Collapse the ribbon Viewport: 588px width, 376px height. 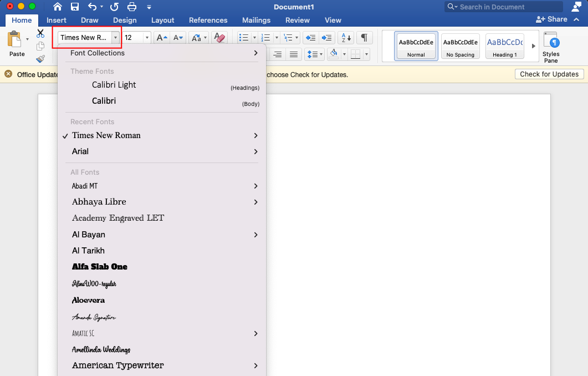pyautogui.click(x=577, y=19)
